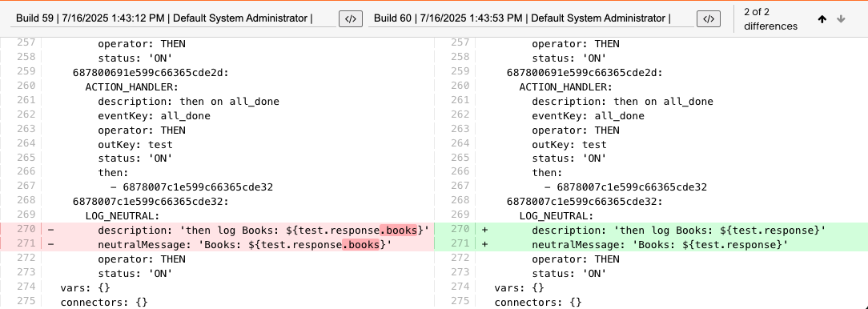The height and width of the screenshot is (309, 868).
Task: Click '687800691e599c66365cde2d:' key in left pane
Action: (151, 73)
